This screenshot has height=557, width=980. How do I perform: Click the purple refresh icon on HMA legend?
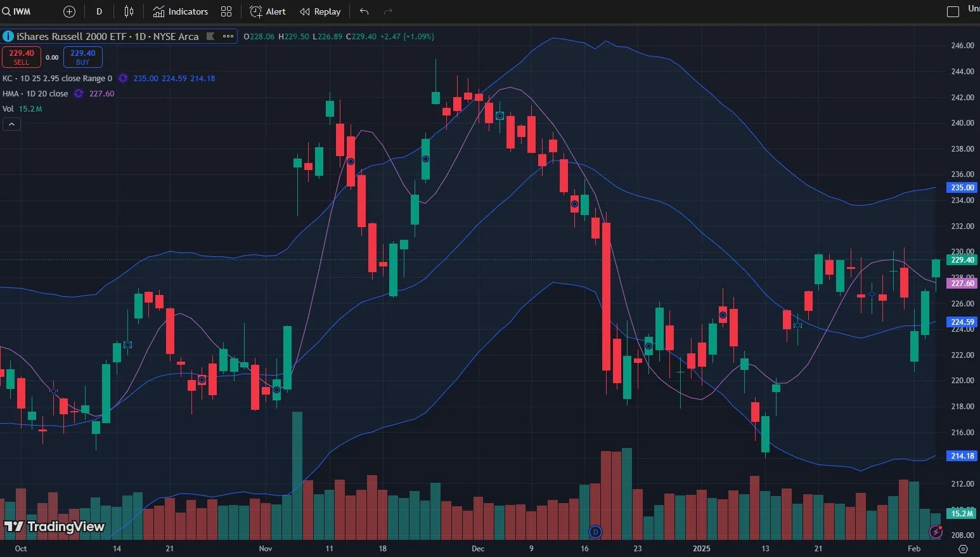pyautogui.click(x=79, y=94)
